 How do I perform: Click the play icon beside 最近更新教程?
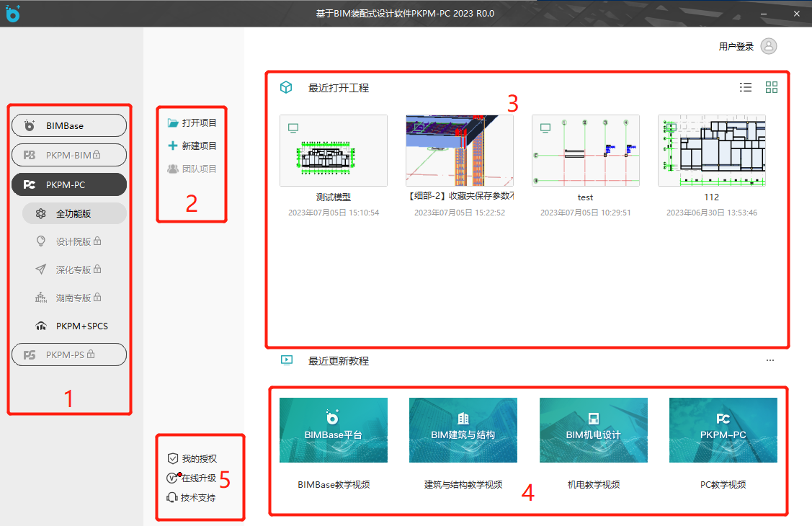click(286, 360)
